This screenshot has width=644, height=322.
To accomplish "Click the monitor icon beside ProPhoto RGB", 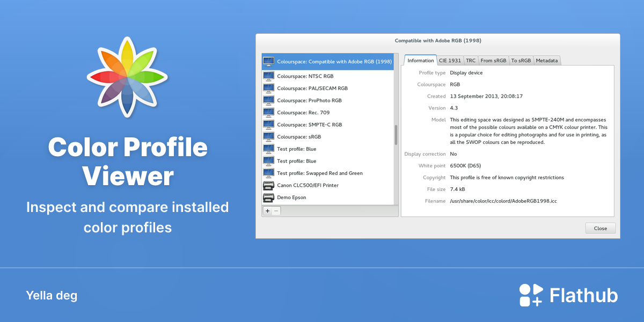I will [x=268, y=100].
